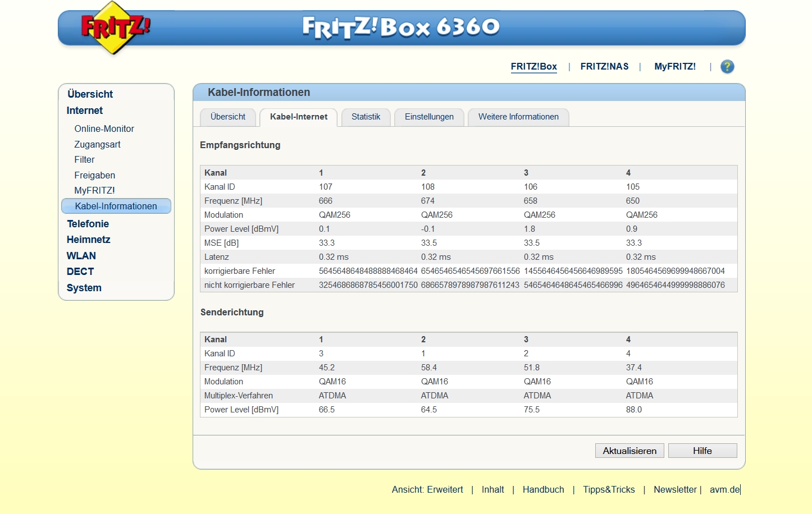Open MyFRITZ! sidebar submenu entry
Image resolution: width=812 pixels, height=514 pixels.
(x=94, y=190)
